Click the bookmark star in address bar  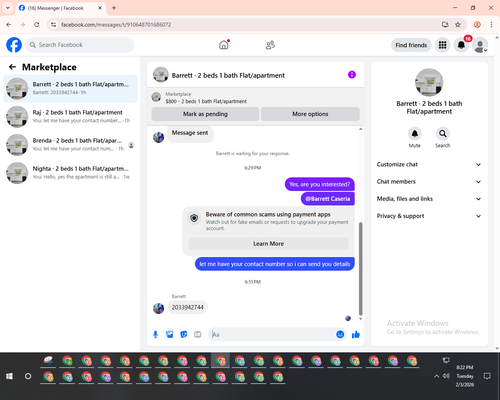(458, 25)
